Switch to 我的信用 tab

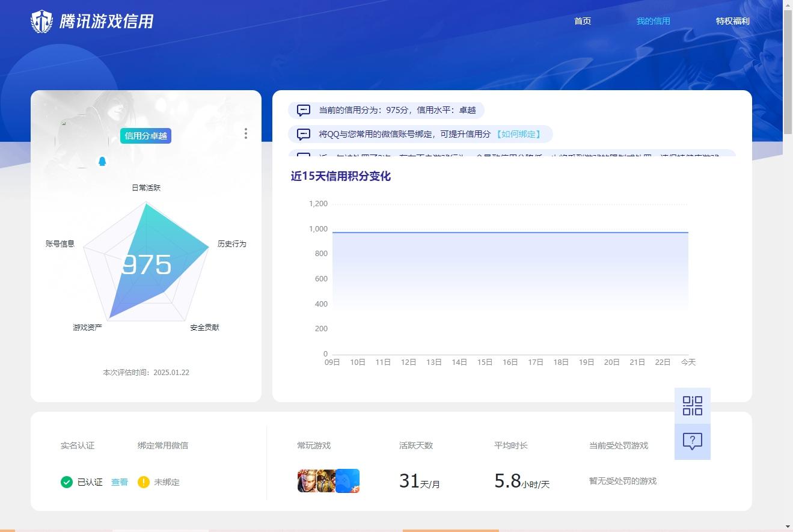pyautogui.click(x=654, y=21)
